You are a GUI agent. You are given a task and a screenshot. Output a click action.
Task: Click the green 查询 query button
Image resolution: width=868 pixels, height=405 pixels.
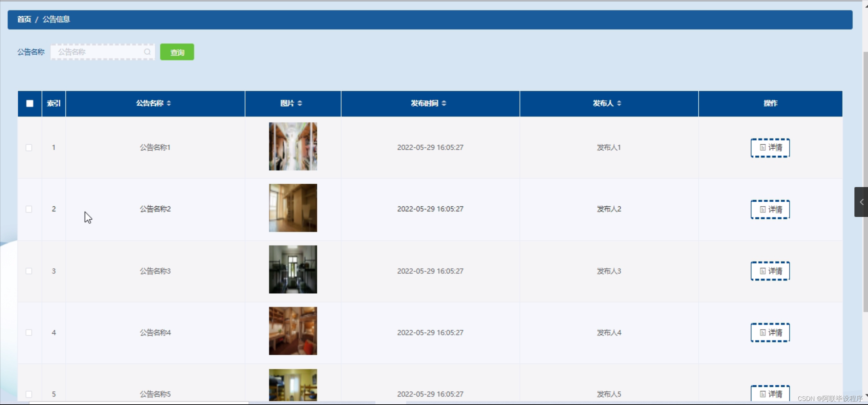176,52
